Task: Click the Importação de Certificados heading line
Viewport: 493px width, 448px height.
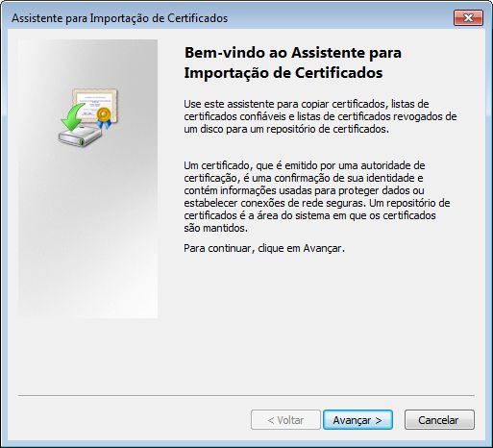Action: tap(283, 73)
